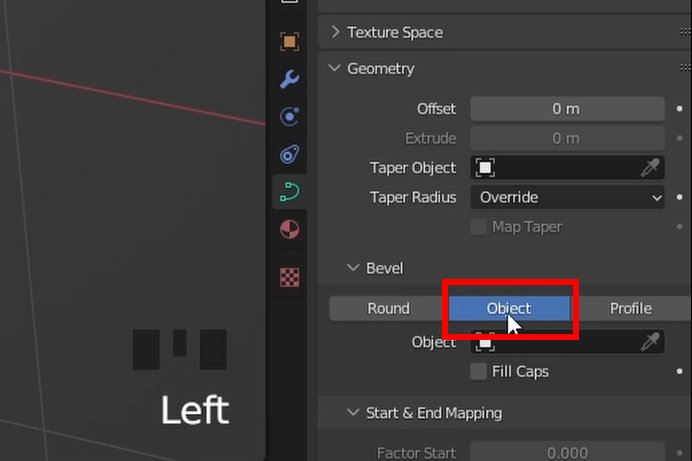Open the Material properties tab

pos(290,229)
